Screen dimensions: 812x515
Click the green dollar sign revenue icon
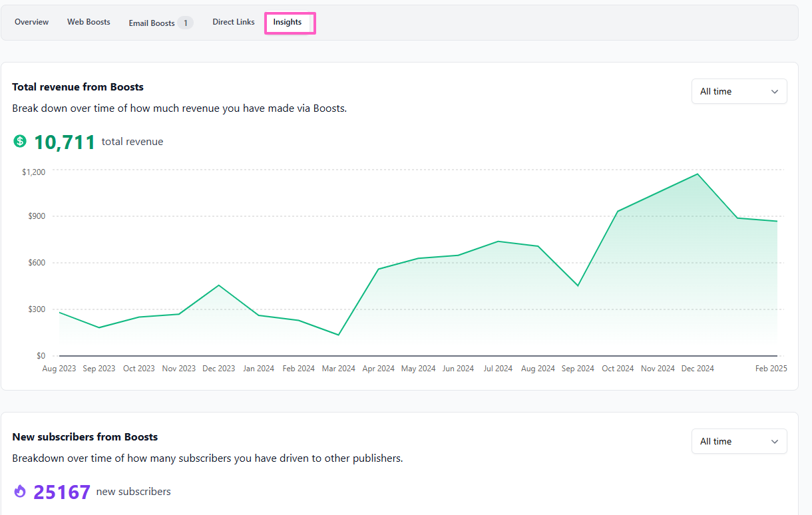tap(20, 141)
